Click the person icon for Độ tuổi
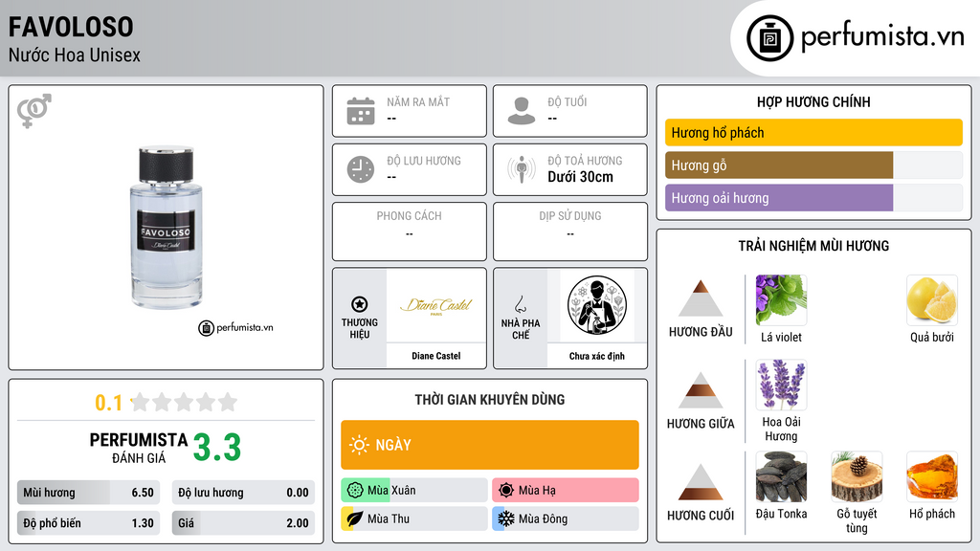 coord(522,111)
